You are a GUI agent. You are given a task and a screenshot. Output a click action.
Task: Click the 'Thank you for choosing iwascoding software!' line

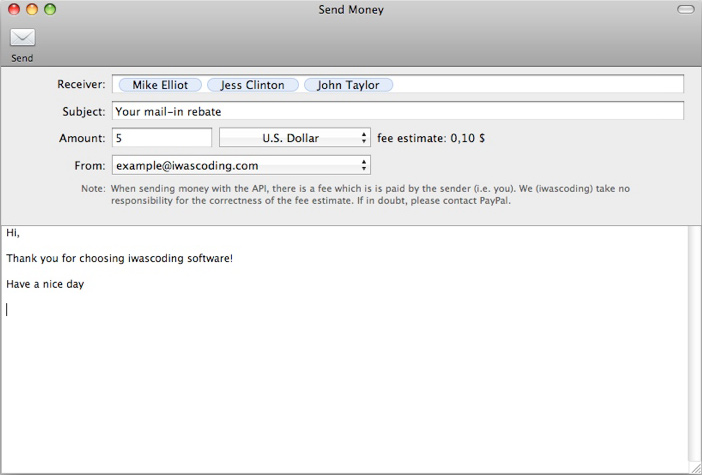[120, 258]
